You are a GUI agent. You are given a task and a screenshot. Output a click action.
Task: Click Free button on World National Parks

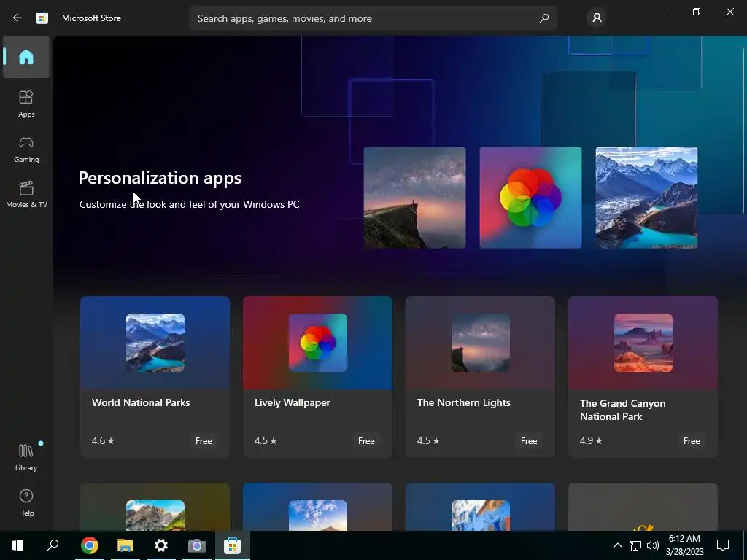204,441
